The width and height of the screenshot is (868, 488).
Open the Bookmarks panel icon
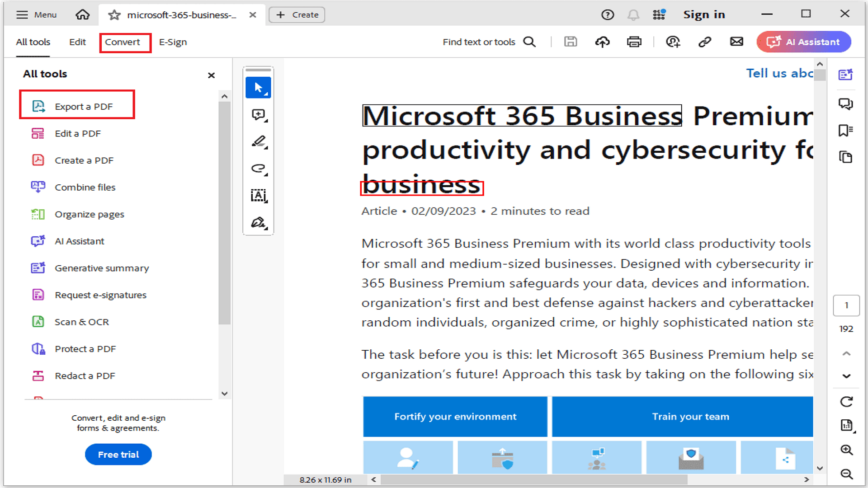(x=846, y=131)
